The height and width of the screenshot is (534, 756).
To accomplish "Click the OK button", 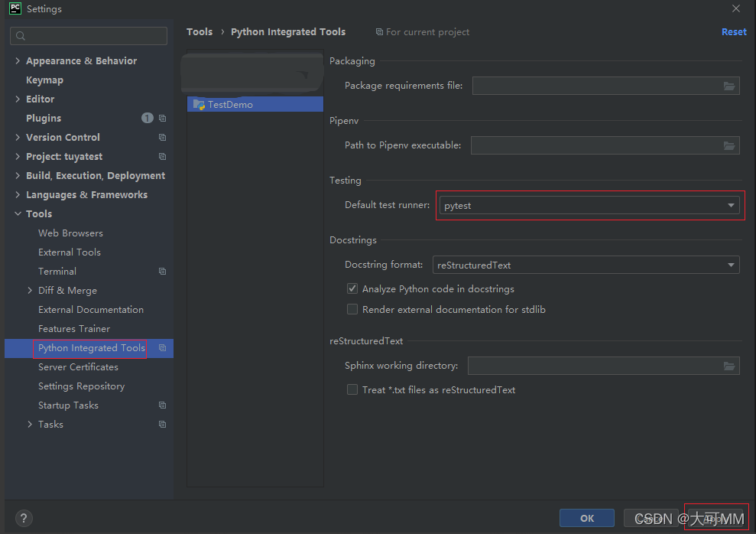I will tap(587, 518).
